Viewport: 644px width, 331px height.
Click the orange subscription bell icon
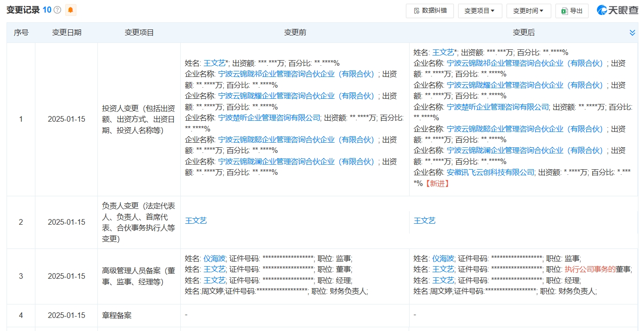click(72, 9)
